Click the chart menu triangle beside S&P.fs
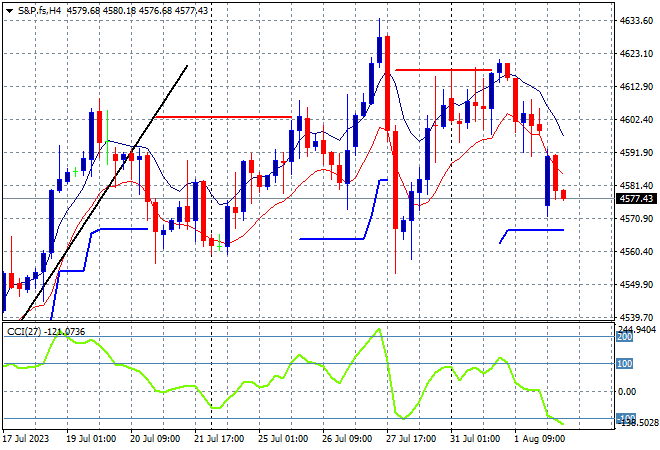 10,11
